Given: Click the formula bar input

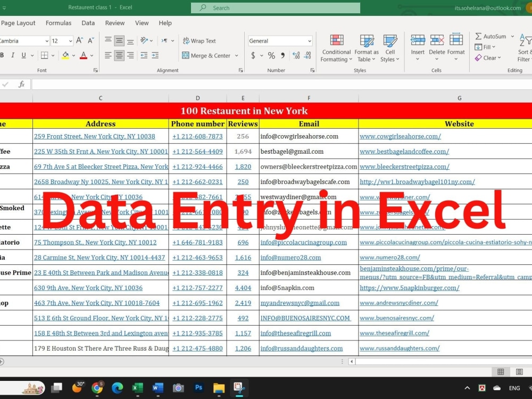Looking at the screenshot, I should tap(281, 84).
